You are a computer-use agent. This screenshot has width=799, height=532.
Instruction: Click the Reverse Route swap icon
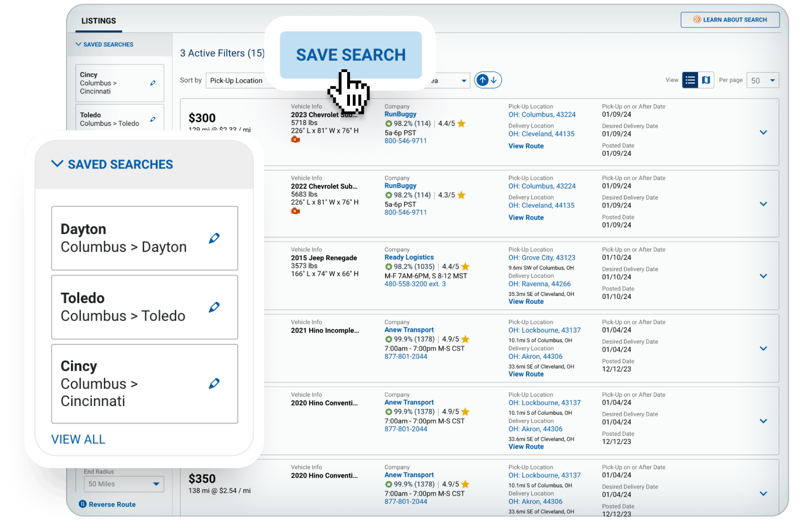[x=83, y=504]
